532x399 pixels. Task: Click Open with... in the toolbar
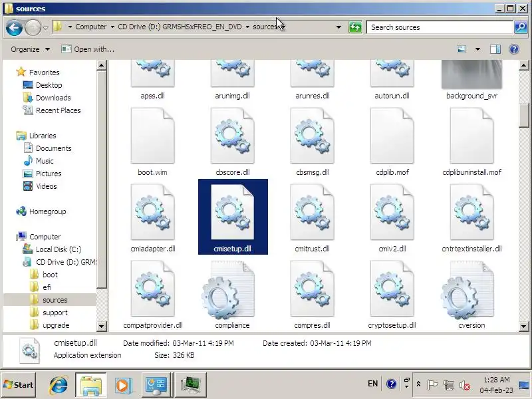[x=88, y=49]
